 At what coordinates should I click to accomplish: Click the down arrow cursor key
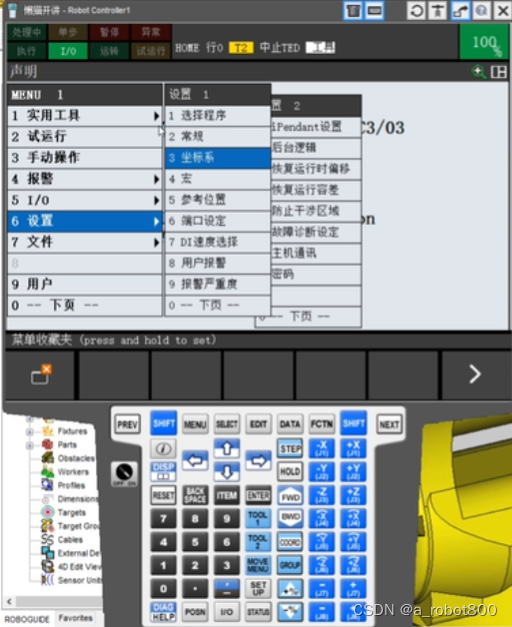point(227,472)
